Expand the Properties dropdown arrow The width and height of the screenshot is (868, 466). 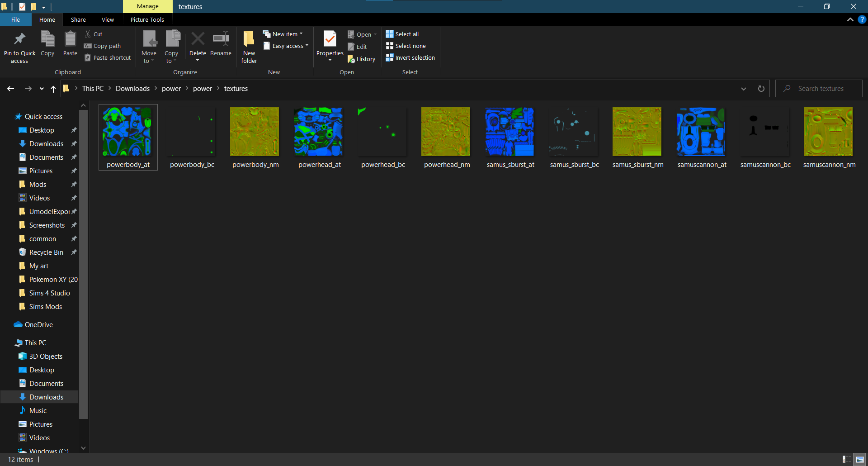point(330,60)
